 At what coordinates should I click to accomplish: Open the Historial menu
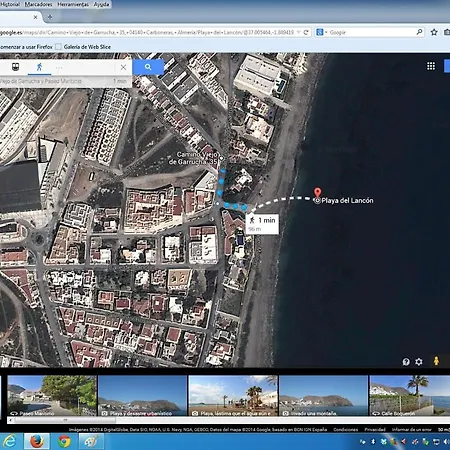coord(10,4)
